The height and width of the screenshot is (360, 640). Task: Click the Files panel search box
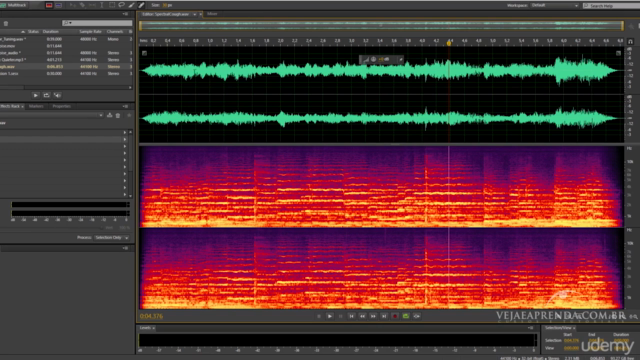(97, 23)
